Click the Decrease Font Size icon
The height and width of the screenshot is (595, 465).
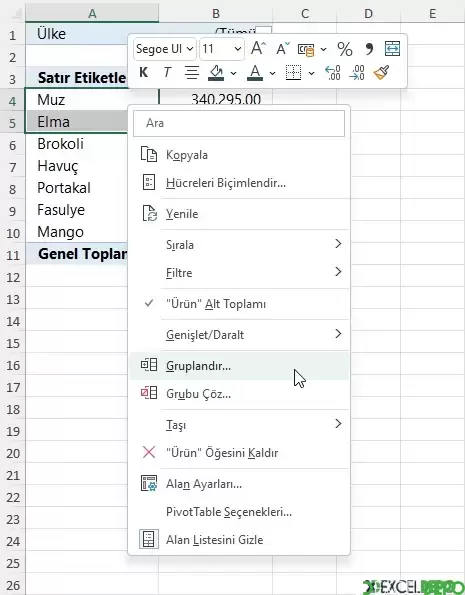pyautogui.click(x=283, y=49)
